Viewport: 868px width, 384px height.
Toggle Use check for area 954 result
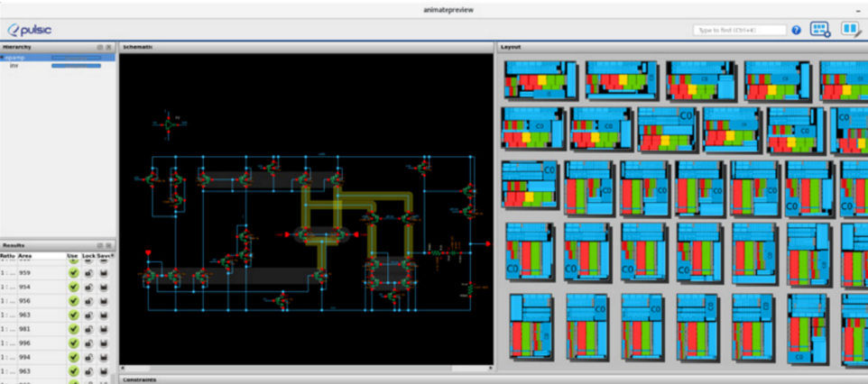tap(74, 288)
